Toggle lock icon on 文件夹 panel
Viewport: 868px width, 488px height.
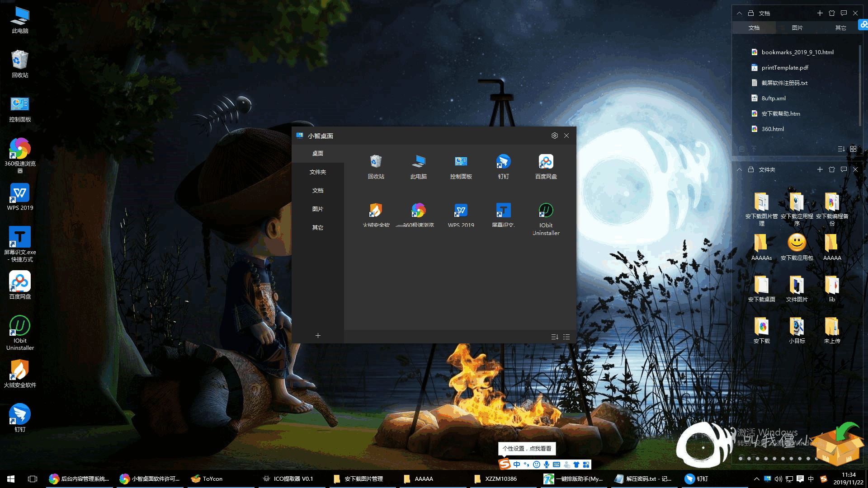(750, 169)
